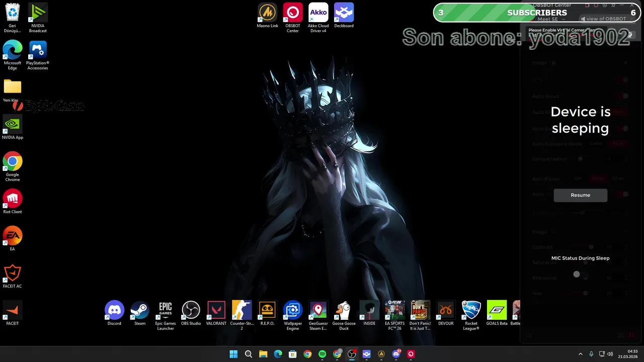The height and width of the screenshot is (362, 644).
Task: Open the Geri Dönüşüm recycle bin icon
Action: [x=13, y=18]
